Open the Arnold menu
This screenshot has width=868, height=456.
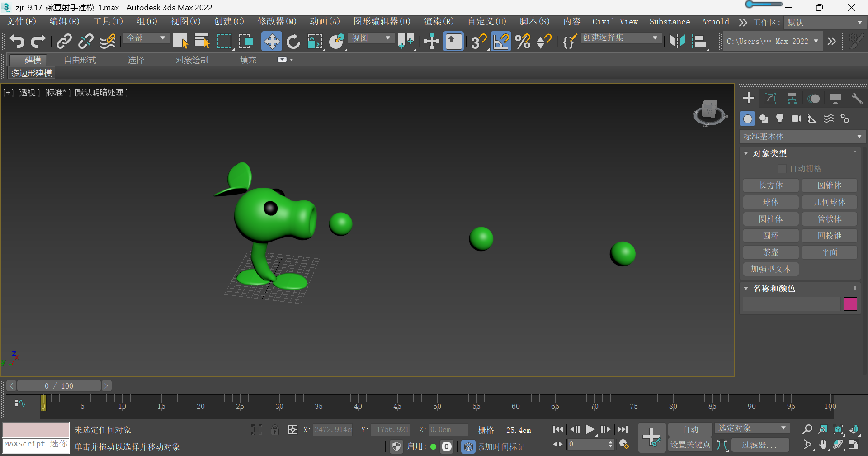[x=715, y=22]
